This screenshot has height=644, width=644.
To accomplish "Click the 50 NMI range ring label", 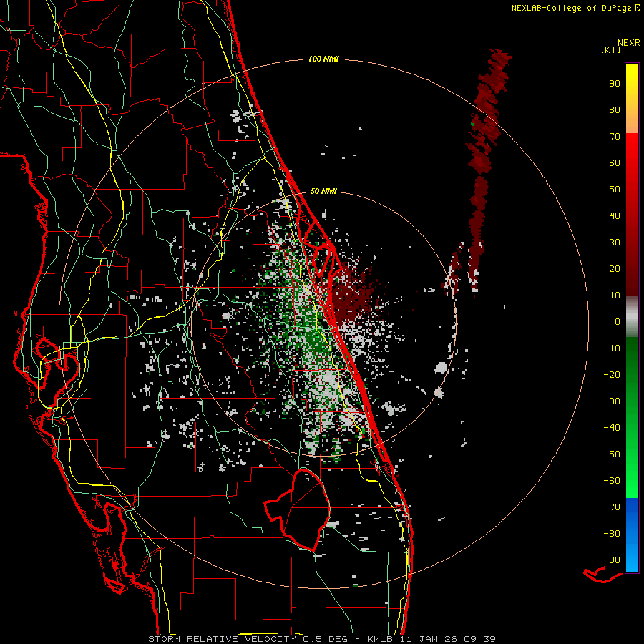I will click(x=323, y=191).
